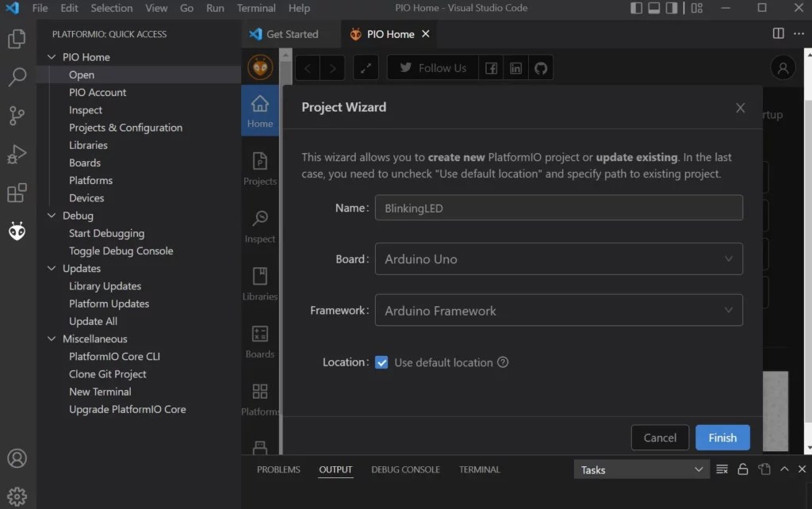Screen dimensions: 812x509
Task: Toggle bottom panel layout icon
Action: coord(653,8)
